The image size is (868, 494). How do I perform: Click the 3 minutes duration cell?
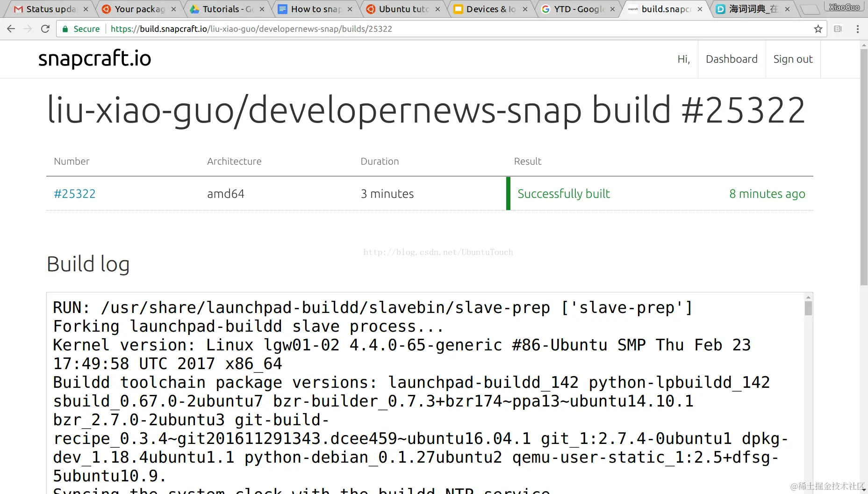[387, 194]
